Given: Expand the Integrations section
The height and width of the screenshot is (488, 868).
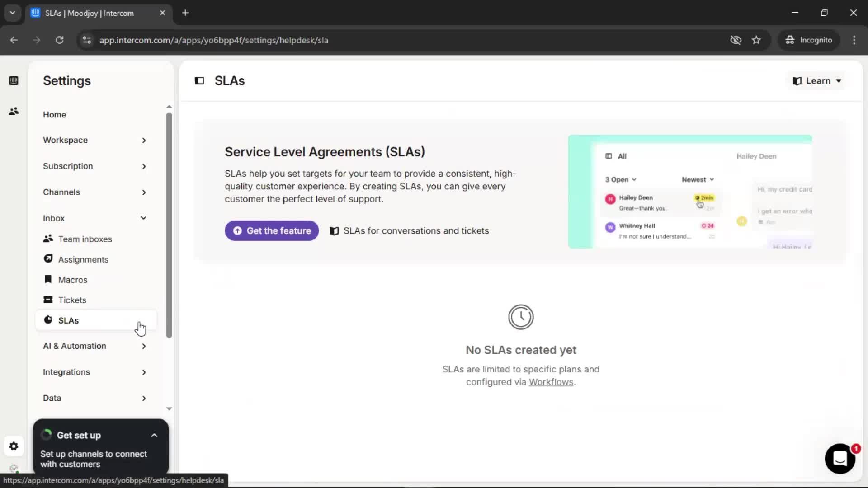Looking at the screenshot, I should pyautogui.click(x=95, y=372).
